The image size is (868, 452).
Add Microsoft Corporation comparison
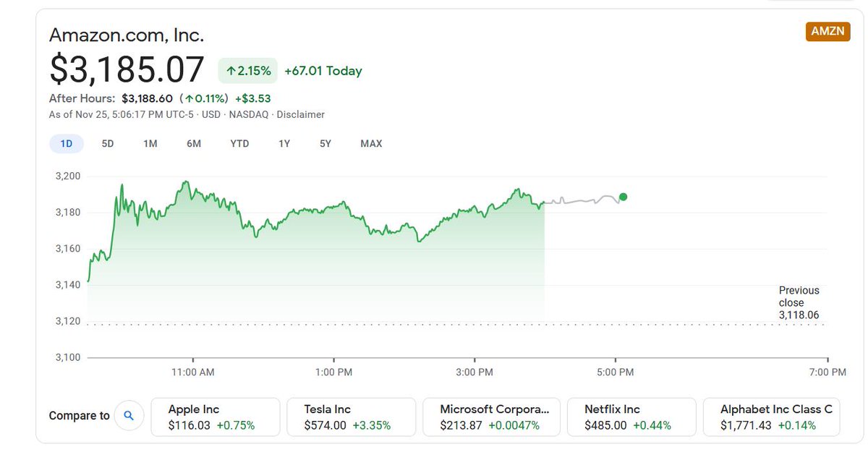(x=491, y=417)
